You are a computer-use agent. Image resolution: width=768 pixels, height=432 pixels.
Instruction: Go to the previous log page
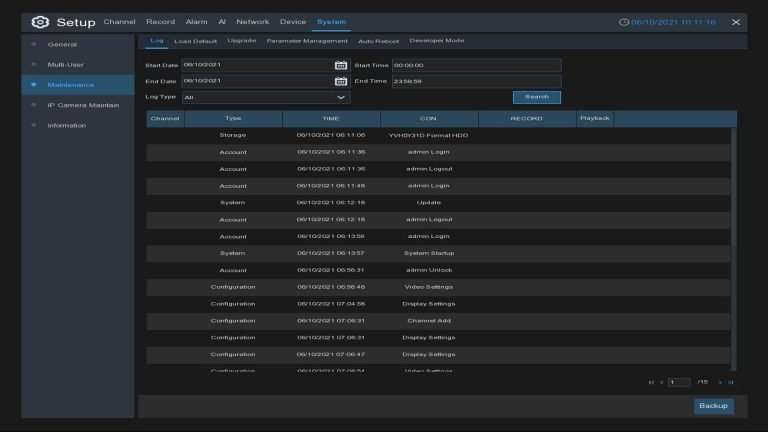pos(661,382)
